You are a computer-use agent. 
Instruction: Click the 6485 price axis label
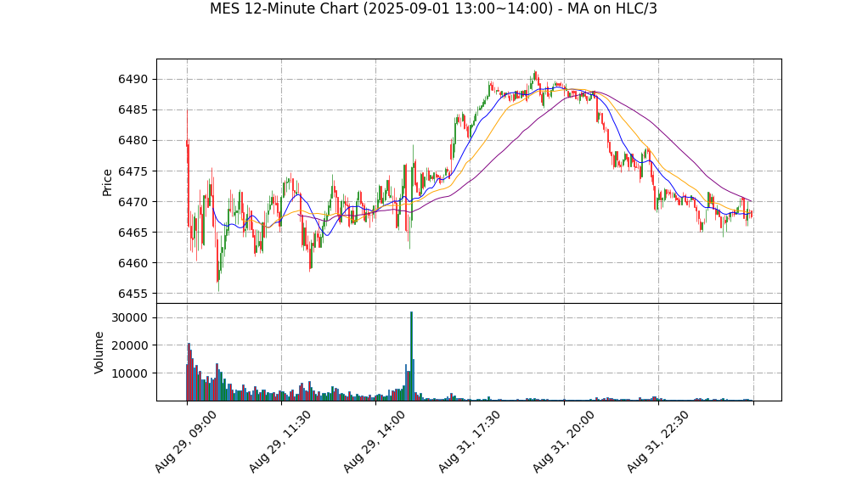point(132,110)
